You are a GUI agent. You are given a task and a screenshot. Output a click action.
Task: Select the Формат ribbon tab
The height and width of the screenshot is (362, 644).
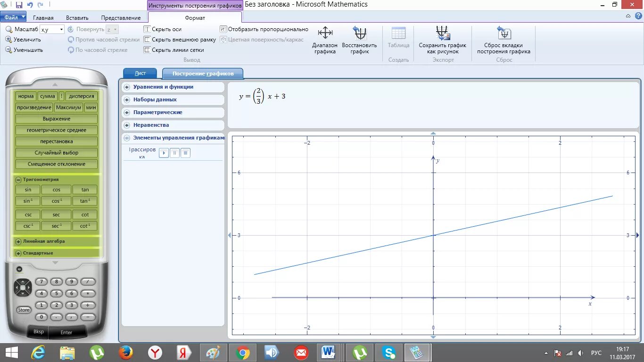point(195,18)
